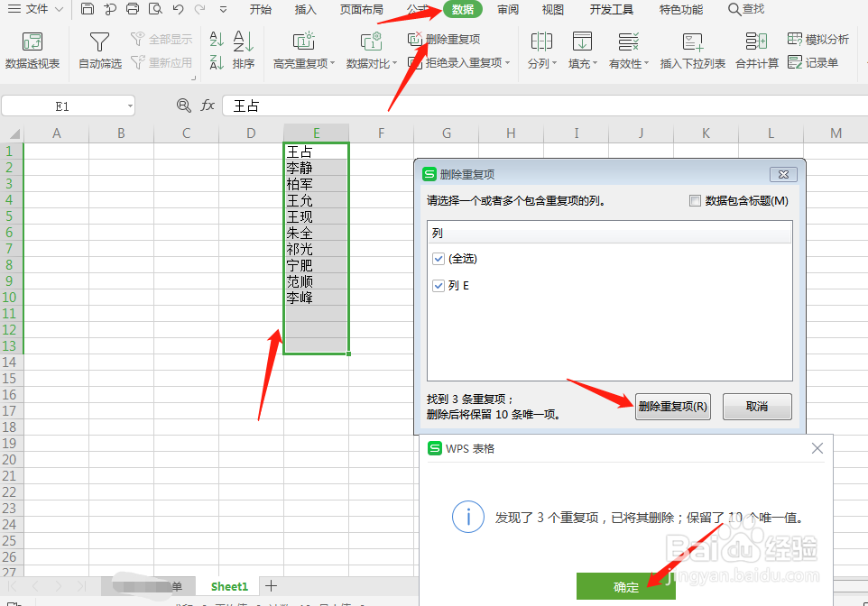Switch to the 特色功能 tab
This screenshot has width=868, height=606.
(681, 9)
